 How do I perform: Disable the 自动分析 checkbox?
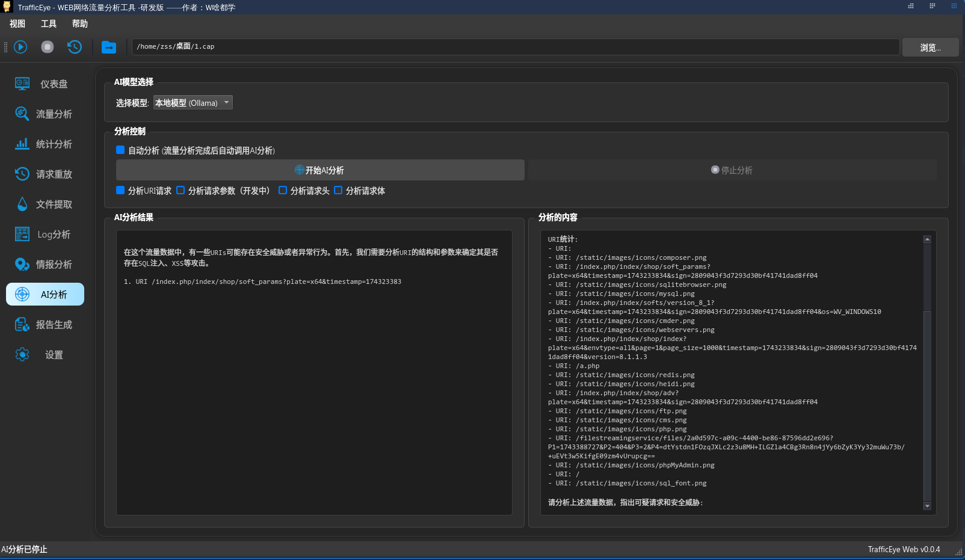pyautogui.click(x=120, y=150)
